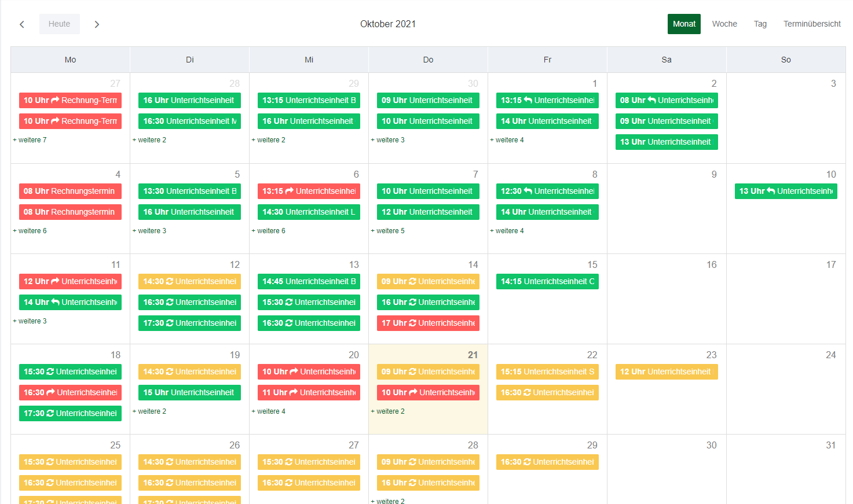Open 08 Uhr Rechnungstermin on Oct 4
This screenshot has height=504, width=853.
click(x=70, y=191)
